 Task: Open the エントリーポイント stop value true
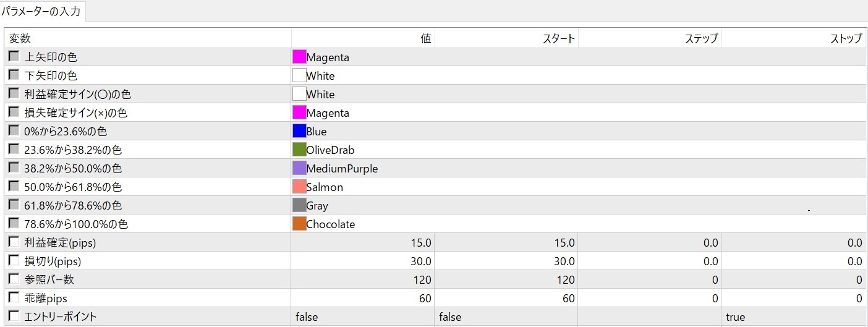[794, 317]
